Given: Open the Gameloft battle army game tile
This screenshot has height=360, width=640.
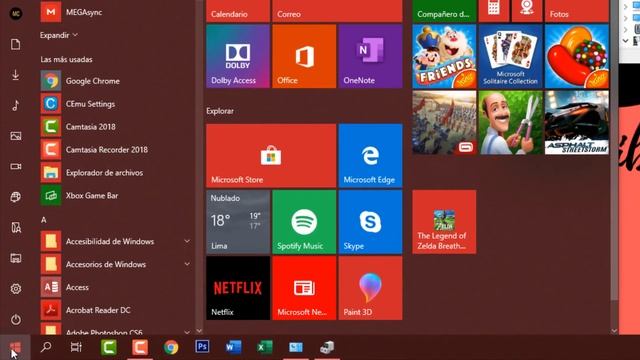Looking at the screenshot, I should point(444,122).
